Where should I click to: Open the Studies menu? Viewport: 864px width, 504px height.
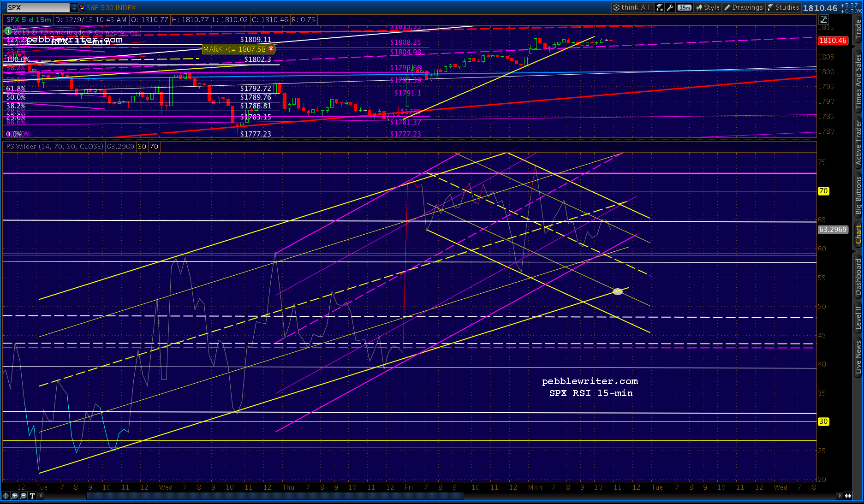784,8
